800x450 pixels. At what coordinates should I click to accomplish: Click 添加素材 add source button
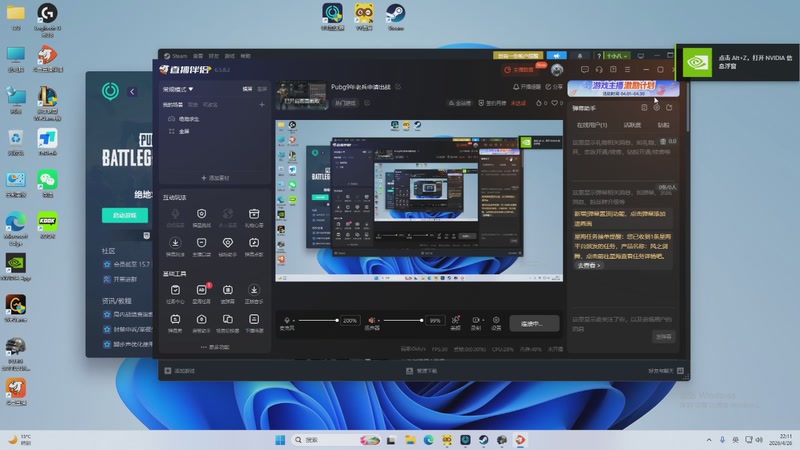coord(215,178)
